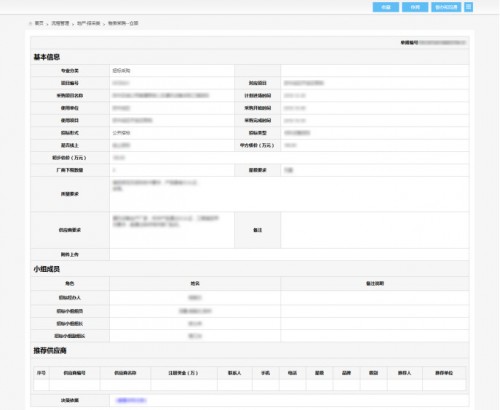
Task: Click the home icon in the breadcrumb
Action: (x=30, y=23)
